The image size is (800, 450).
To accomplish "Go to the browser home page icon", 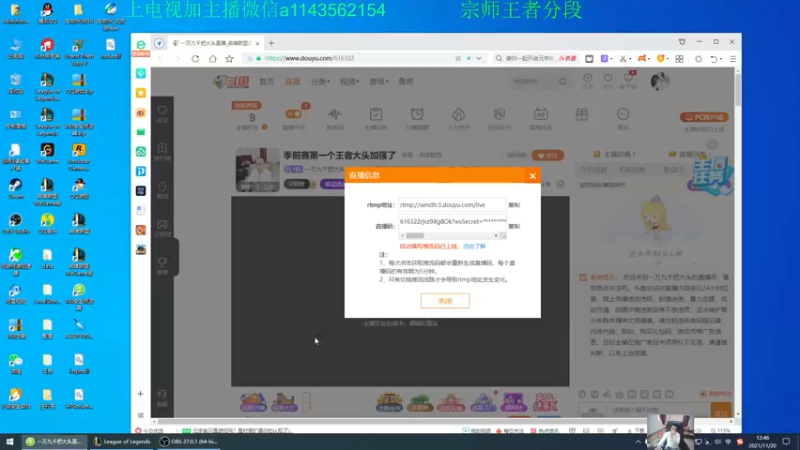I will coord(212,59).
